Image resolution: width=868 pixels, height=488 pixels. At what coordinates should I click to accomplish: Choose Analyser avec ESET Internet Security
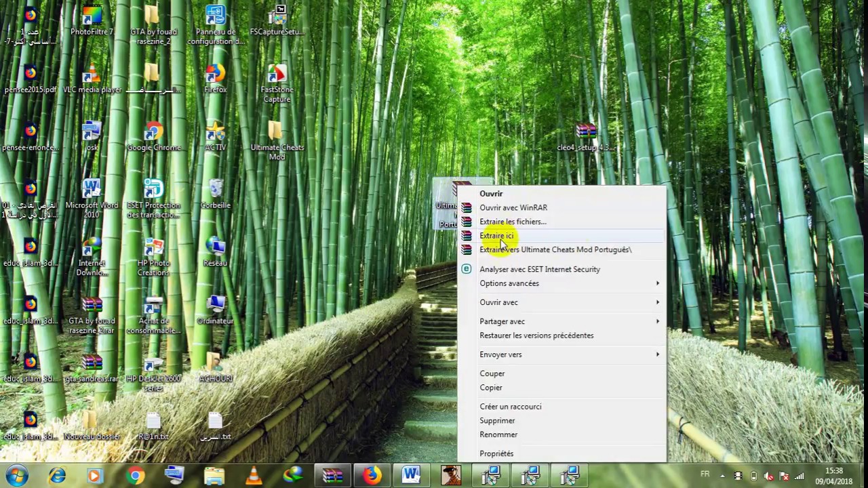click(561, 269)
